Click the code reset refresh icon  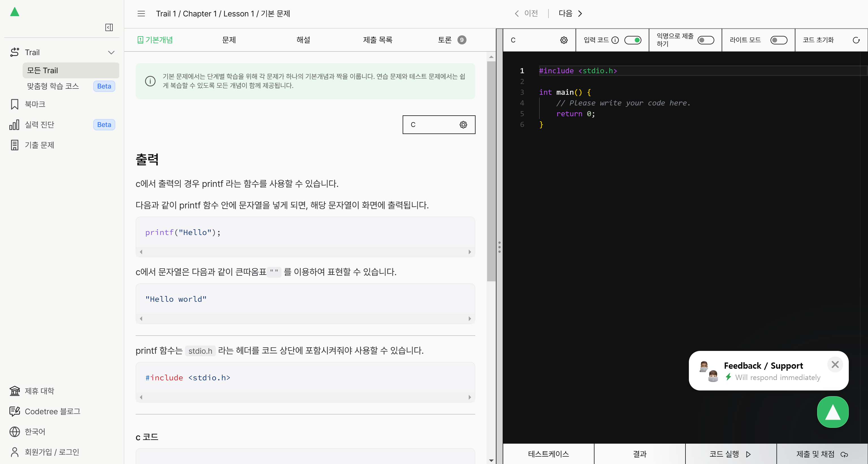click(x=856, y=40)
